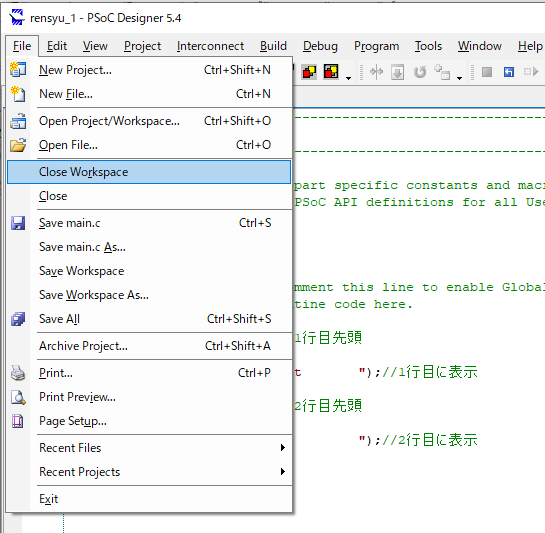
Task: Click the PSoC Designer app icon in title bar
Action: (17, 17)
